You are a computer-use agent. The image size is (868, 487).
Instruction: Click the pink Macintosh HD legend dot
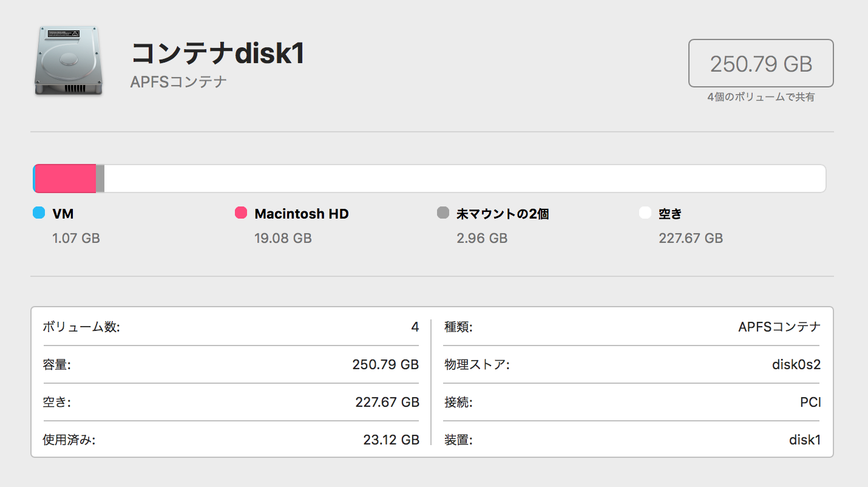point(241,213)
